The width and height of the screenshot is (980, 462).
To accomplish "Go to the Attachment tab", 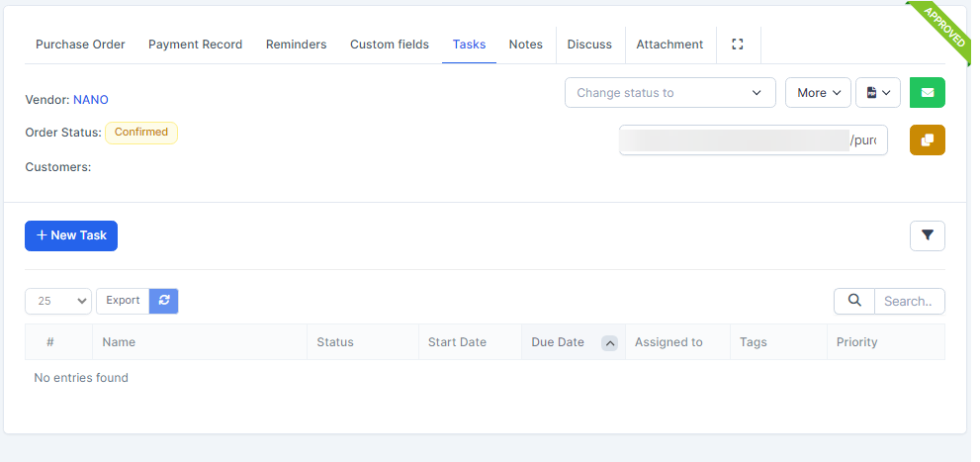I will tap(669, 45).
